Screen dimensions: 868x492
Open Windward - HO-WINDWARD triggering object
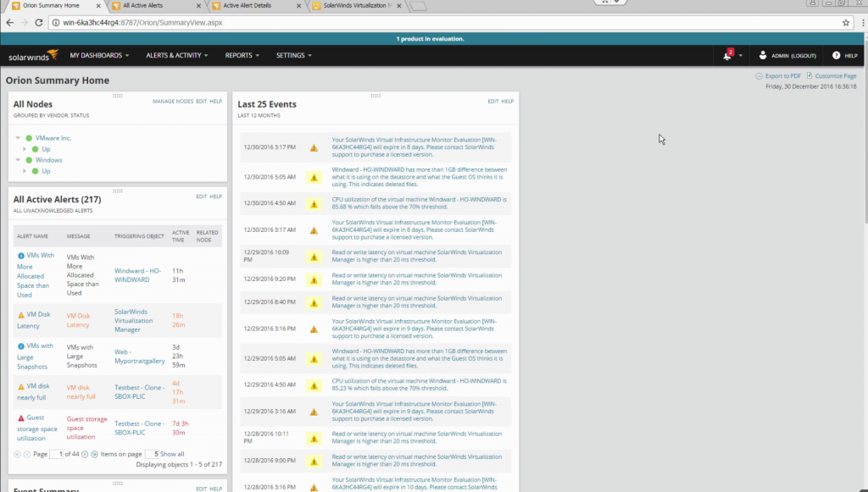click(138, 275)
